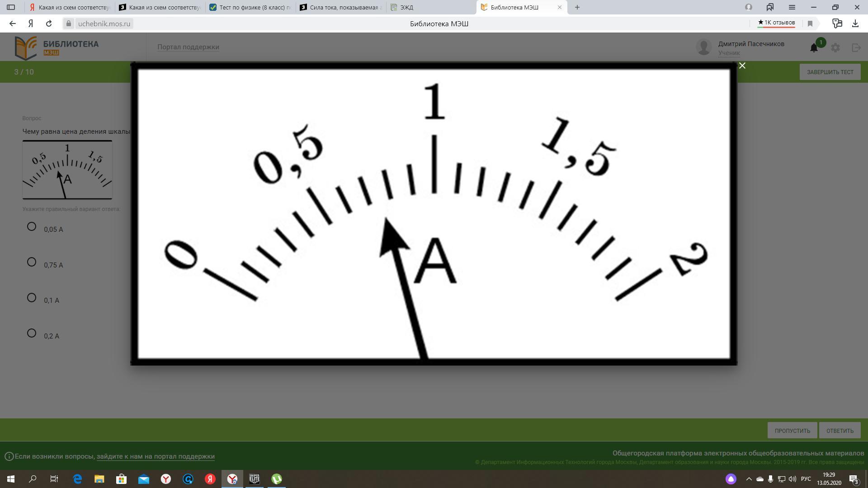Bookmark this page icon
Viewport: 868px width, 488px height.
810,23
